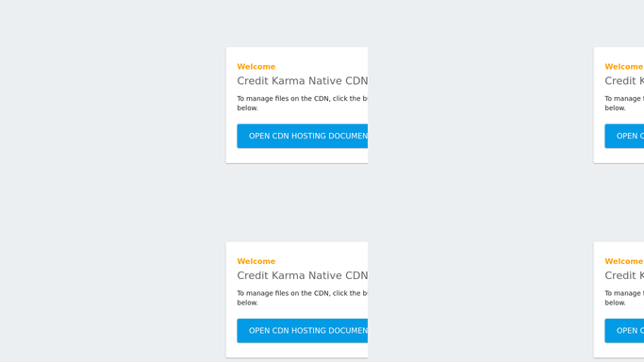This screenshot has height=362, width=644.
Task: Click 'To manage' description text in lower-right card
Action: pos(624,293)
